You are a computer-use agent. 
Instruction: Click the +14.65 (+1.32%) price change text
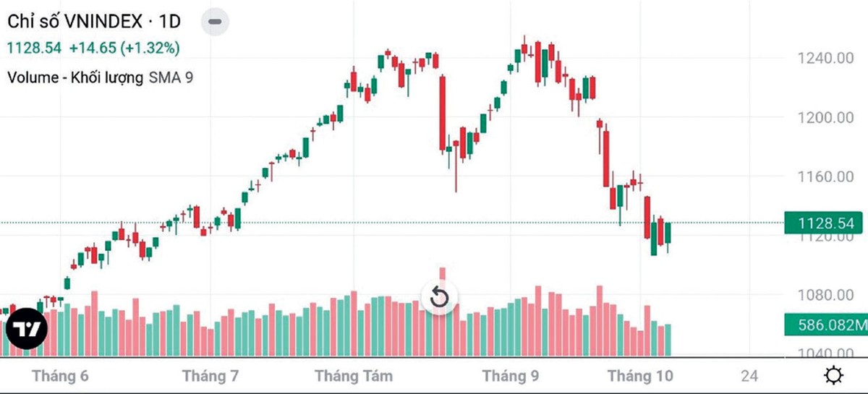click(124, 48)
